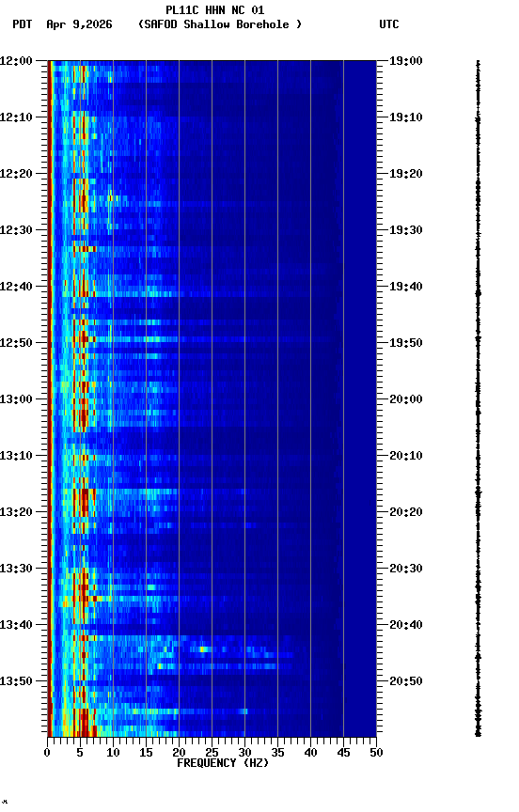Click the 35 Hz axis tick label
Image resolution: width=519 pixels, height=812 pixels.
pos(277,753)
